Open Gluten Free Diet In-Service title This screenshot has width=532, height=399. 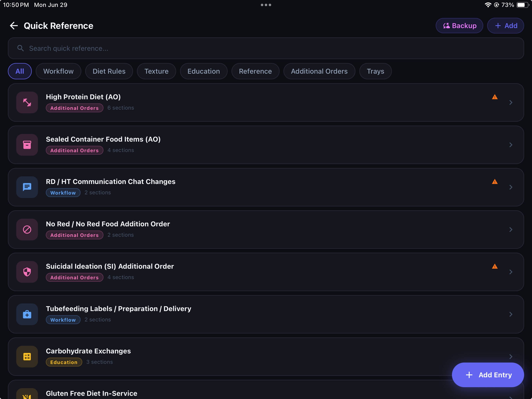(92, 393)
